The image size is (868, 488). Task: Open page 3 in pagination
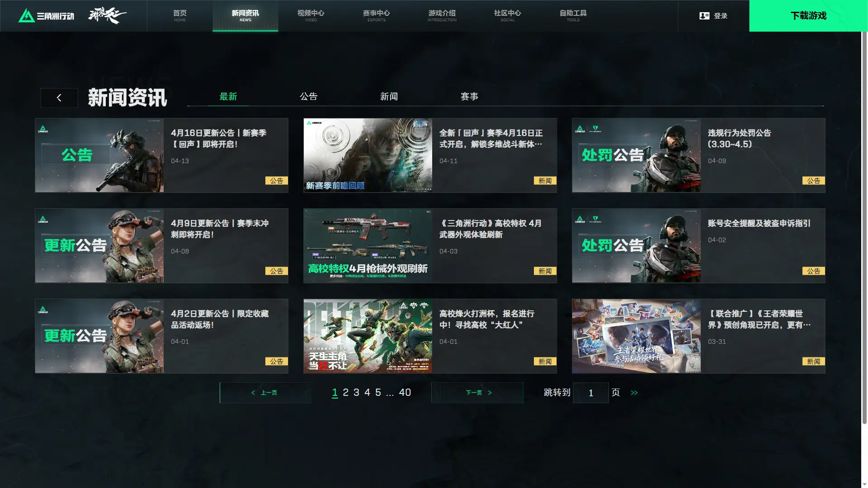(356, 393)
